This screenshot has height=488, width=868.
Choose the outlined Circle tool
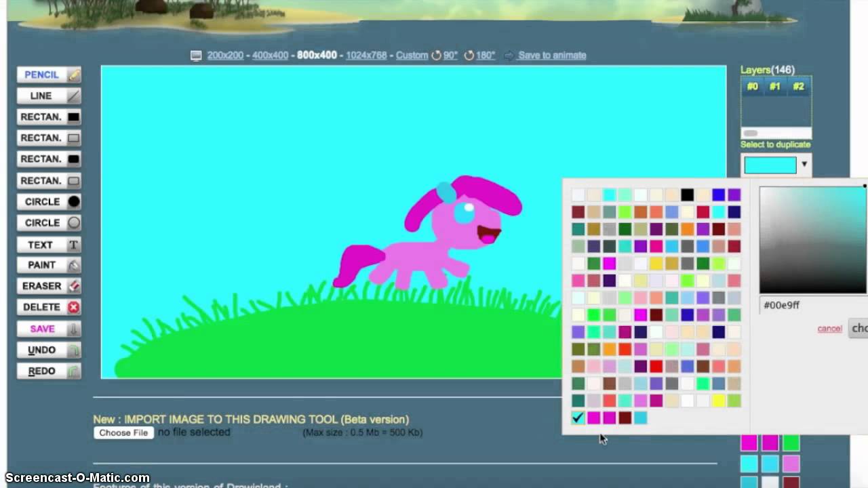click(49, 222)
